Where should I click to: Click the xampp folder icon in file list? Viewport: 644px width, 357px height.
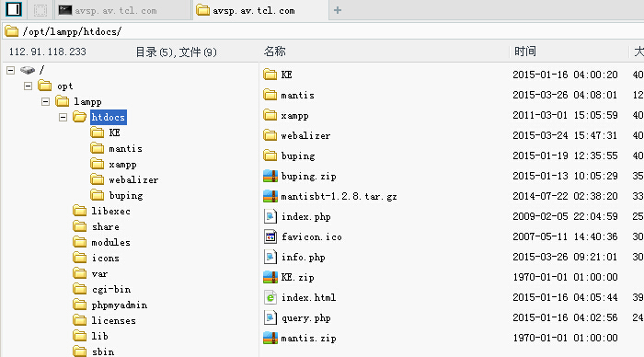270,115
